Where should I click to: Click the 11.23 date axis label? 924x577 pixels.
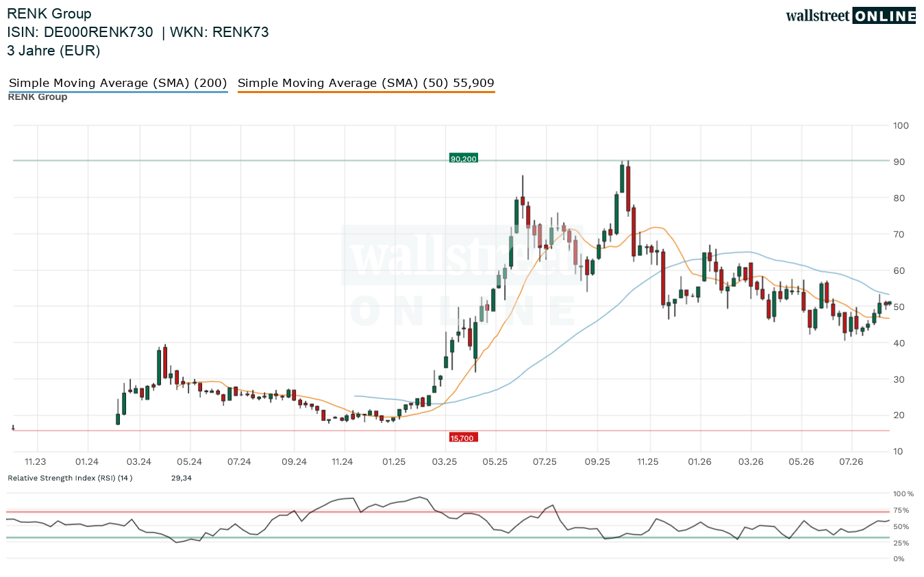36,462
